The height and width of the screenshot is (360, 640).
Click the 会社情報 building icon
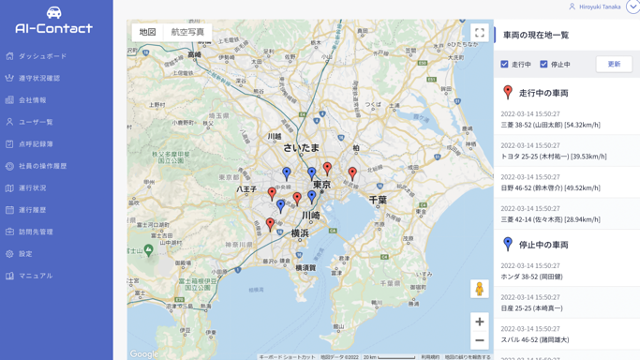point(9,100)
